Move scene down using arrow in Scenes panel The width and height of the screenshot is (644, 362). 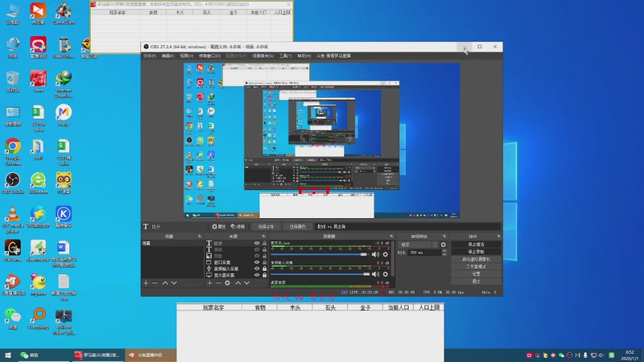[x=174, y=283]
